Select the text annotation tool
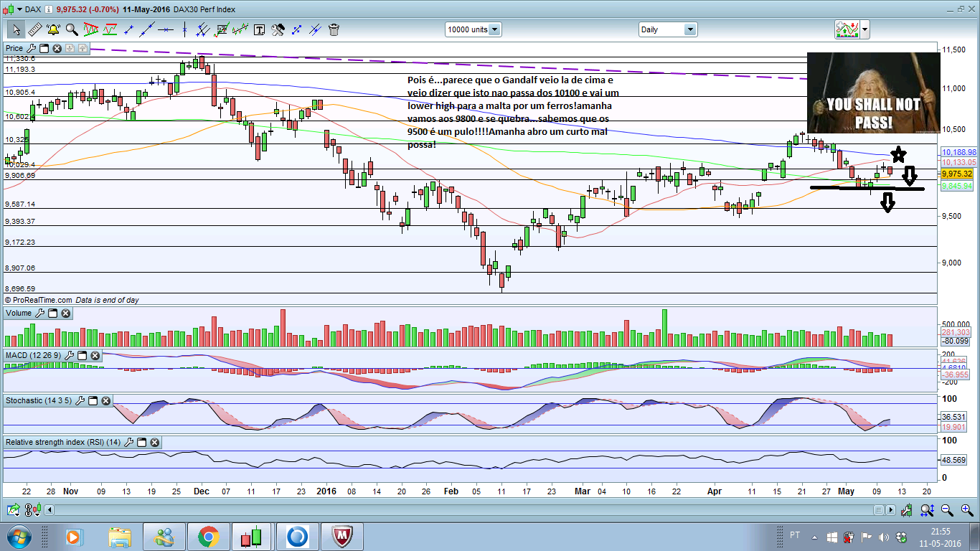 [259, 29]
